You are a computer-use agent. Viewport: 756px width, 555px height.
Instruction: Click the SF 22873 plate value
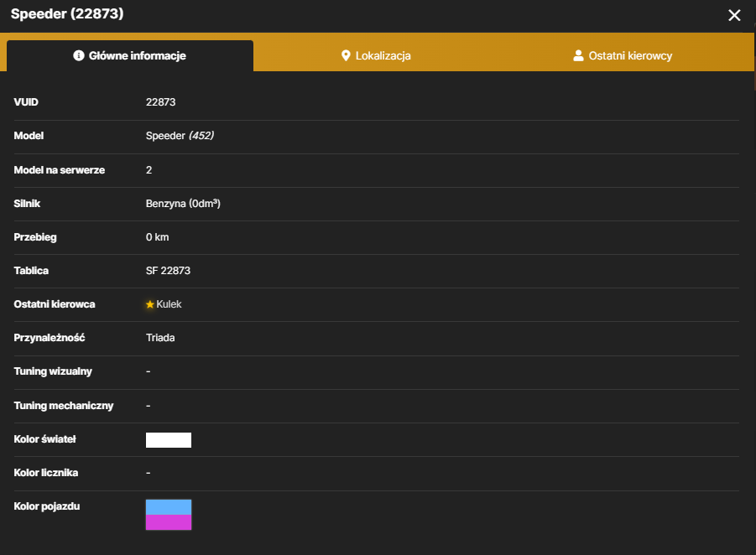coord(169,271)
